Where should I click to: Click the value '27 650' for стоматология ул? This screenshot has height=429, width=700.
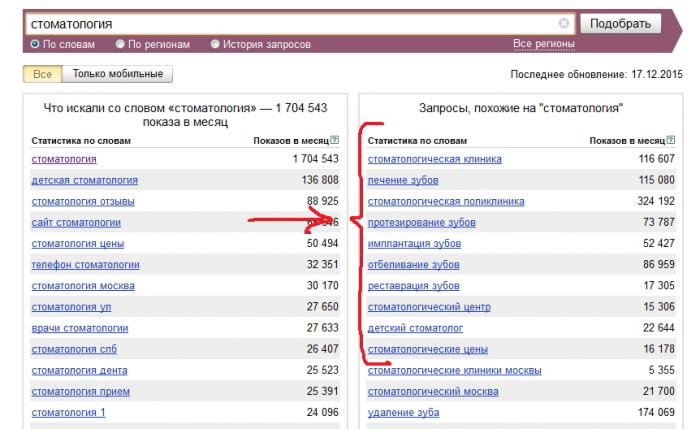[x=322, y=307]
